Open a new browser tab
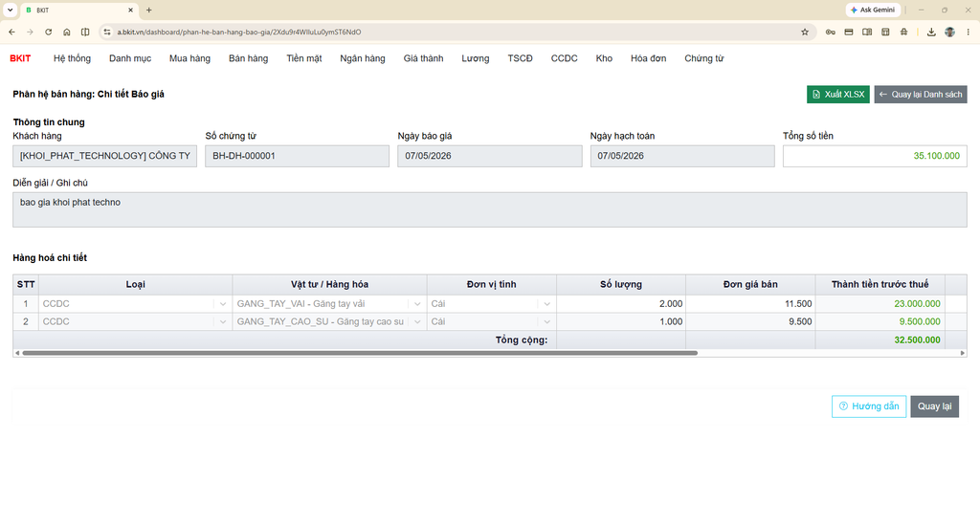Viewport: 980px width, 526px height. [148, 10]
